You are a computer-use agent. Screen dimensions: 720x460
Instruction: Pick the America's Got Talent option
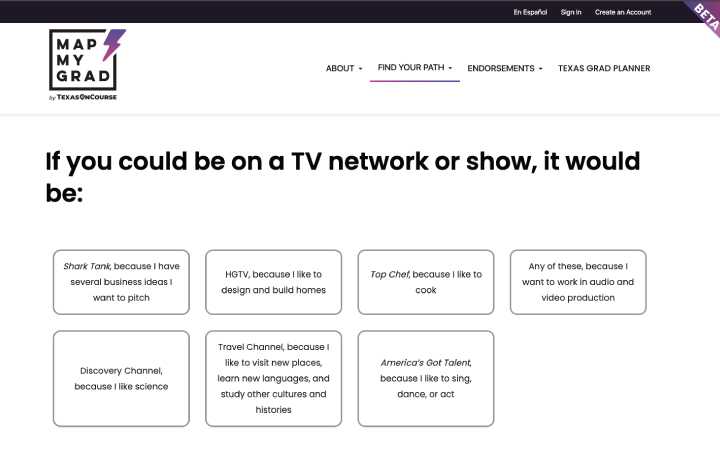425,378
